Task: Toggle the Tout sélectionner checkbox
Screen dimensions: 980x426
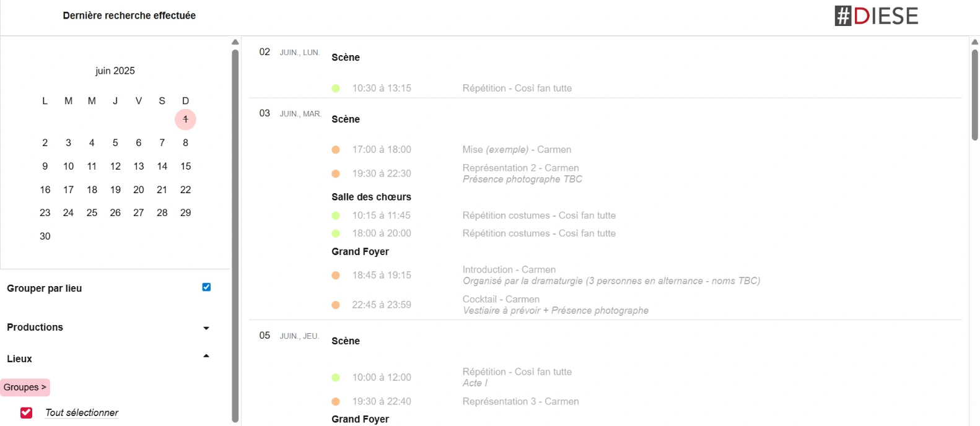Action: [26, 413]
